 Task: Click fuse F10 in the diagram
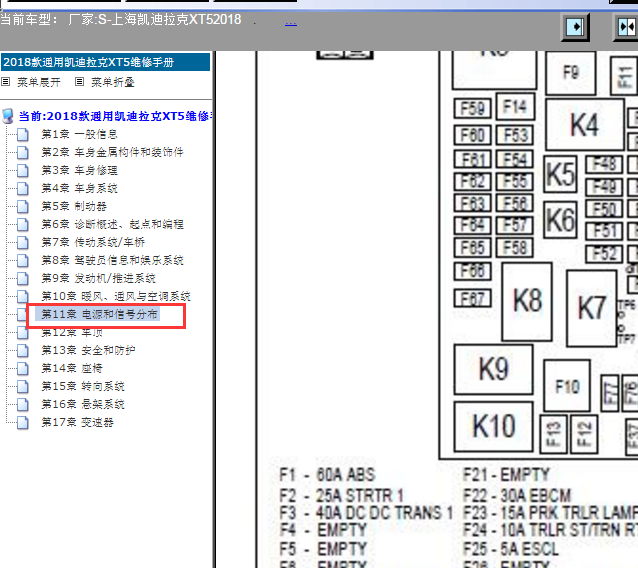(567, 386)
